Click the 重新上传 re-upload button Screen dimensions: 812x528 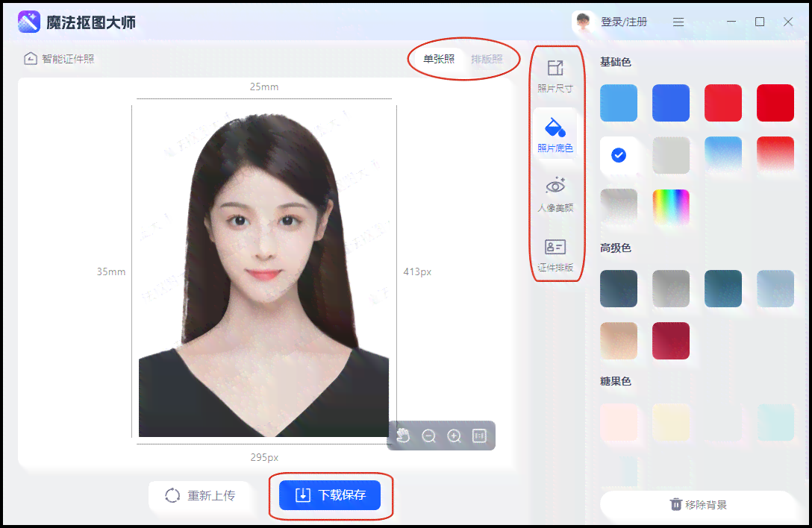[201, 495]
